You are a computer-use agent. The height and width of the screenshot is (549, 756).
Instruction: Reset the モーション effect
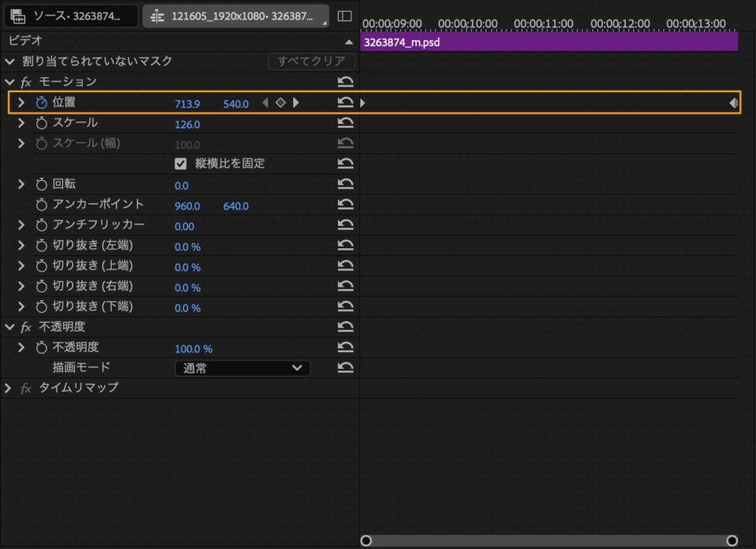345,82
